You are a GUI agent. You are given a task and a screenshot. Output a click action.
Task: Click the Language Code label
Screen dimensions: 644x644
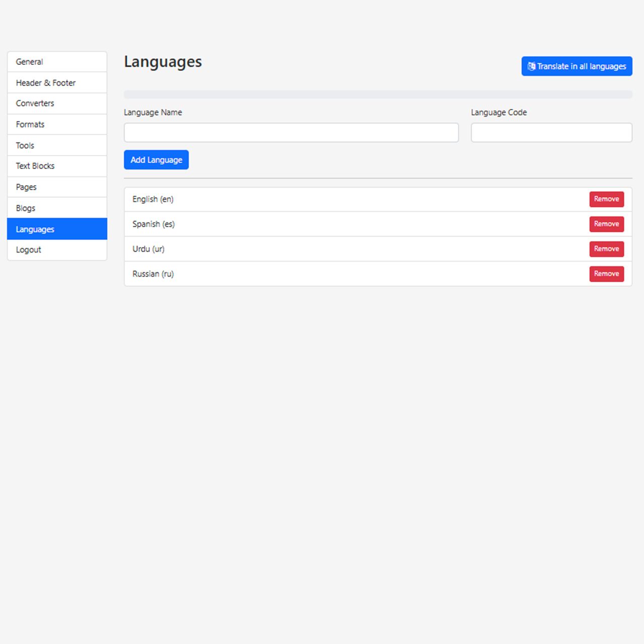[x=499, y=113]
